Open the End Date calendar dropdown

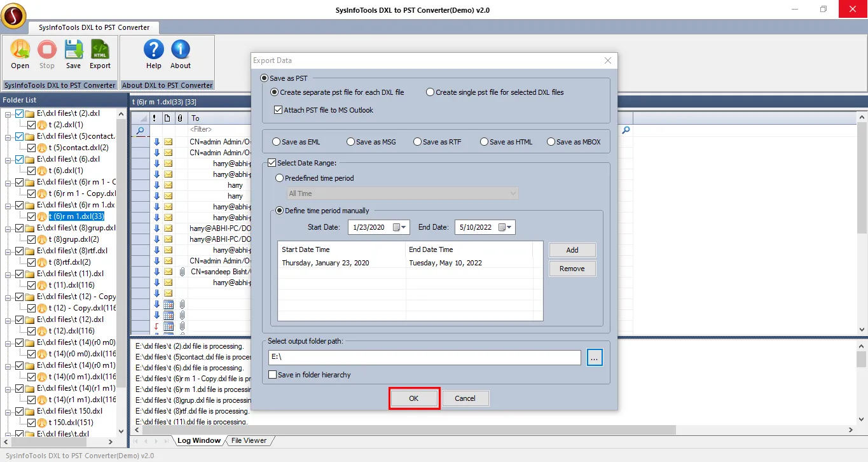506,227
